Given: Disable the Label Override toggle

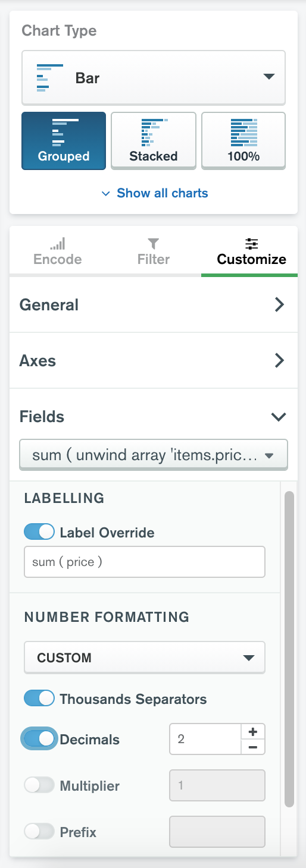Looking at the screenshot, I should coord(39,532).
